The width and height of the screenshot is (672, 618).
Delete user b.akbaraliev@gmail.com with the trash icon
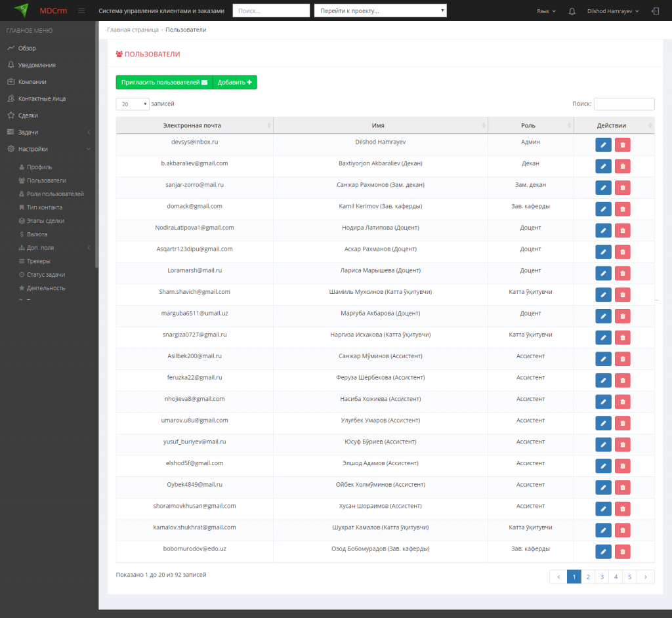tap(622, 166)
